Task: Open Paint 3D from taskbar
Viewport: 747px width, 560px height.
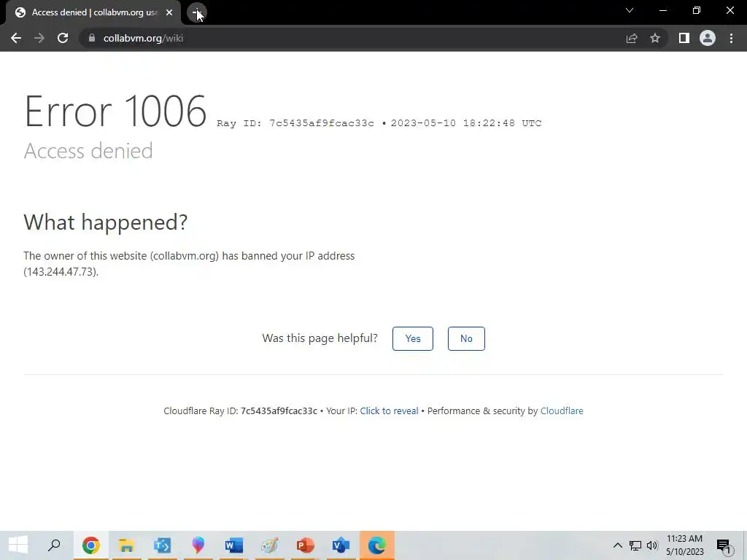Action: point(198,545)
